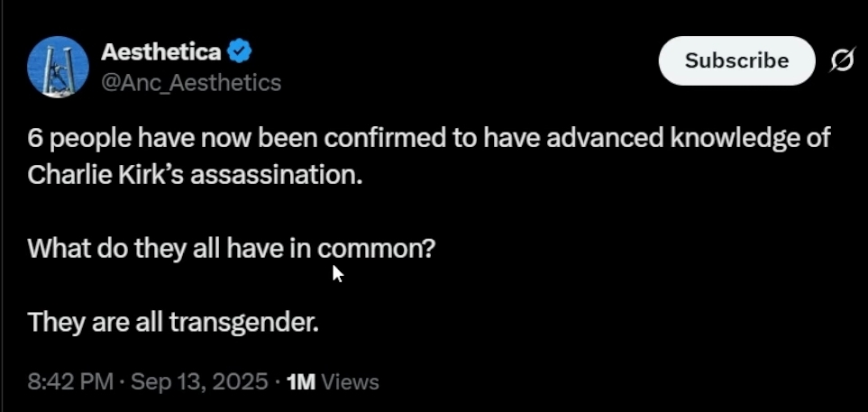Click the bold 1M view count
Screen dimensions: 868x412
(x=301, y=381)
